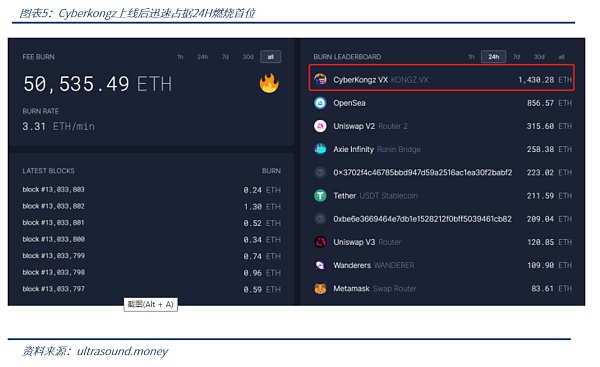Open Axie Infinity Ronin Bridge entry

(442, 149)
